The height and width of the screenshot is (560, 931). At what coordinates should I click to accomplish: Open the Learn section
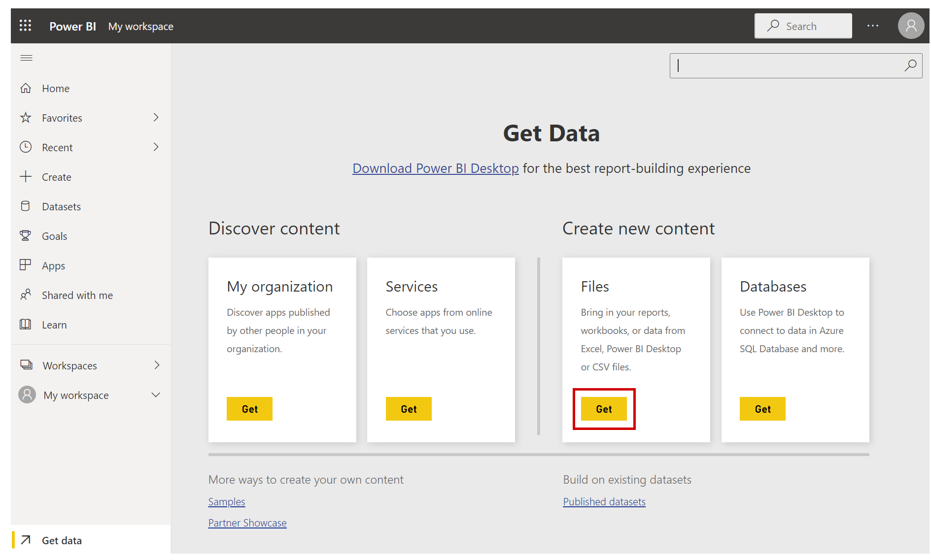(54, 324)
